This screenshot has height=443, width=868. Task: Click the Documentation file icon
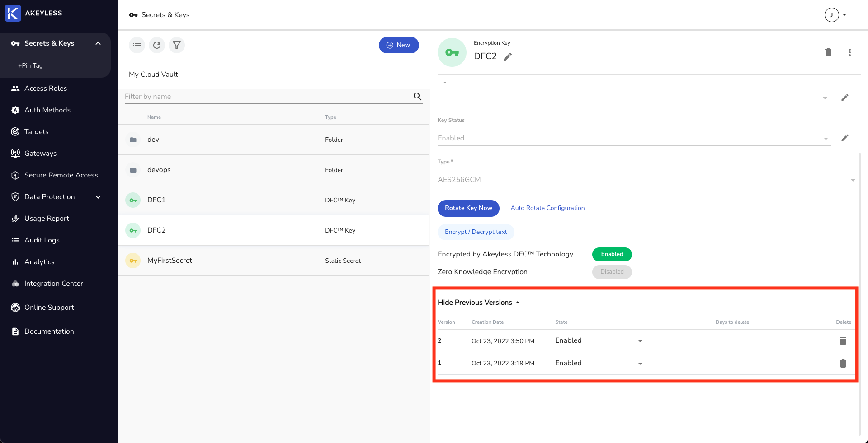pyautogui.click(x=15, y=331)
